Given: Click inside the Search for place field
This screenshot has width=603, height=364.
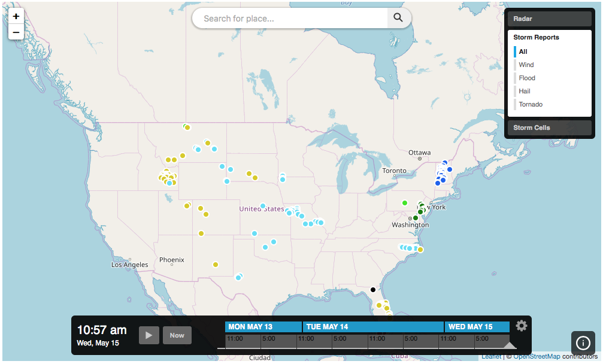Looking at the screenshot, I should [287, 18].
